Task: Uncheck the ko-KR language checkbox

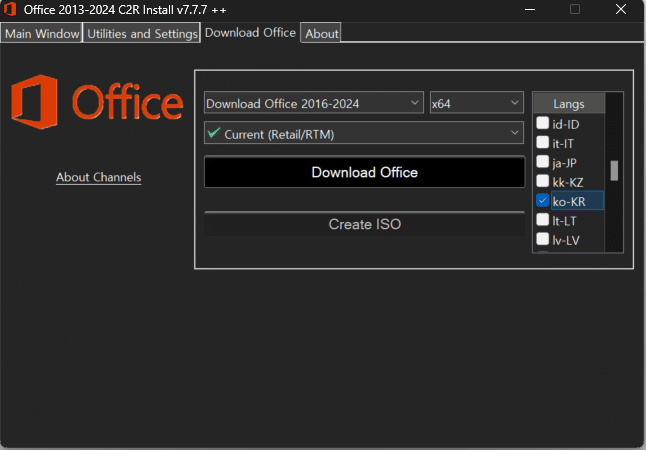Action: (543, 200)
